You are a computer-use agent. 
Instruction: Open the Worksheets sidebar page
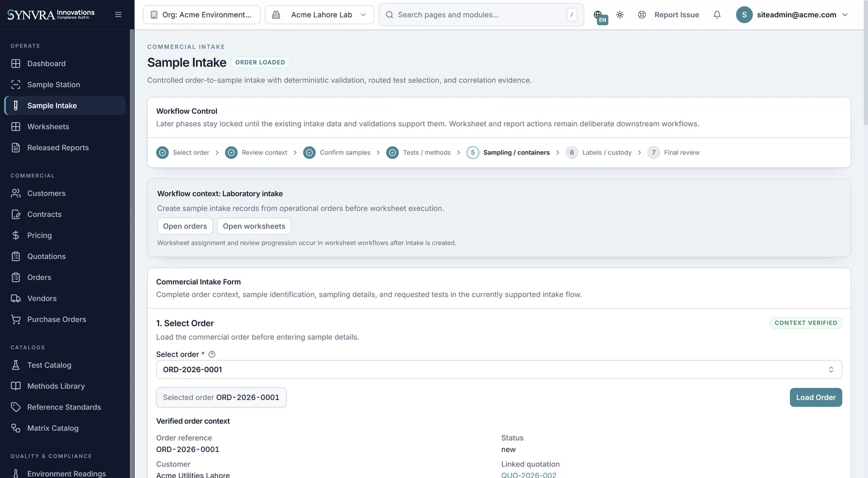click(65, 127)
